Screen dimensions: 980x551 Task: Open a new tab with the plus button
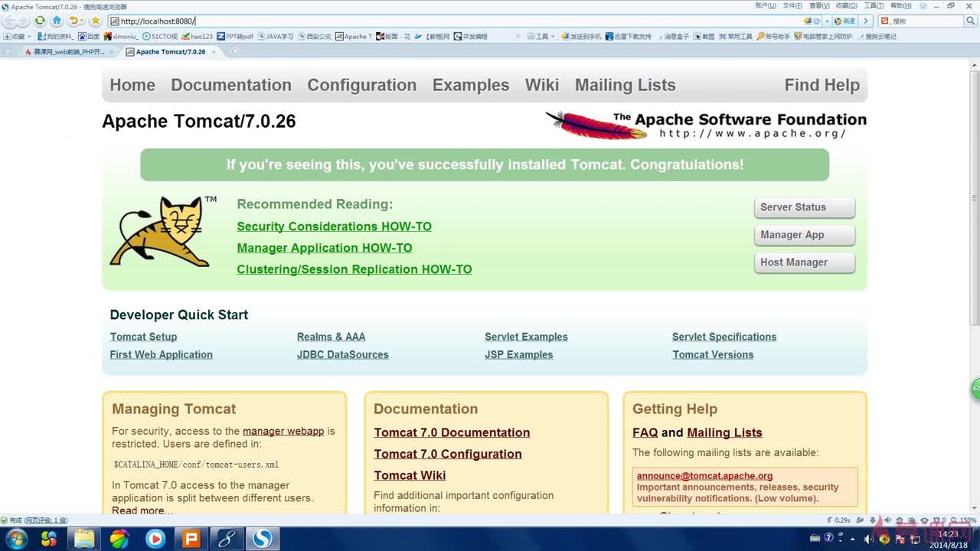pos(235,52)
